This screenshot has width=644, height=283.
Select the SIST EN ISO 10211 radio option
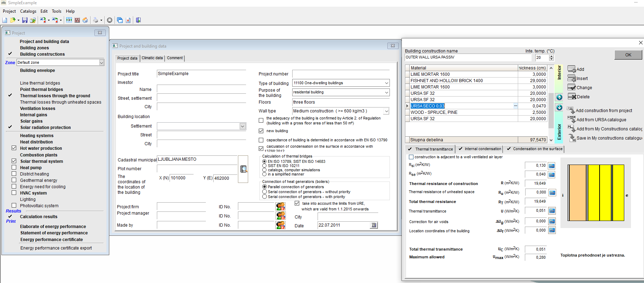pos(264,166)
